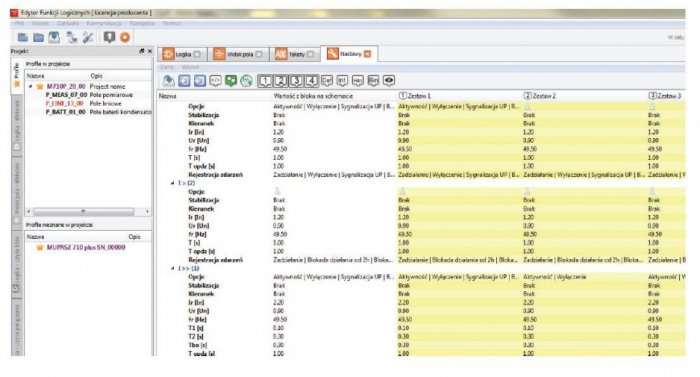Click Opis header in Profile w projekcie
Image resolution: width=700 pixels, height=377 pixels.
[96, 76]
